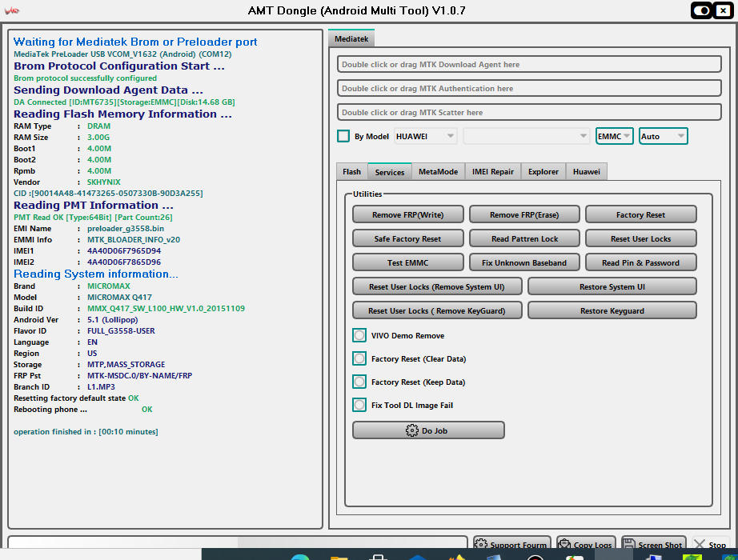Select the VIVO Demo Remove option

(359, 336)
